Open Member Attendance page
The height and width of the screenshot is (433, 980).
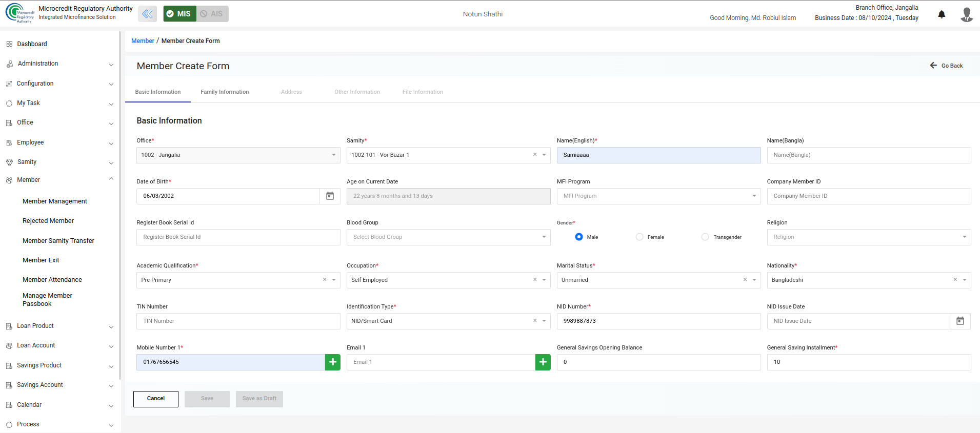(52, 280)
